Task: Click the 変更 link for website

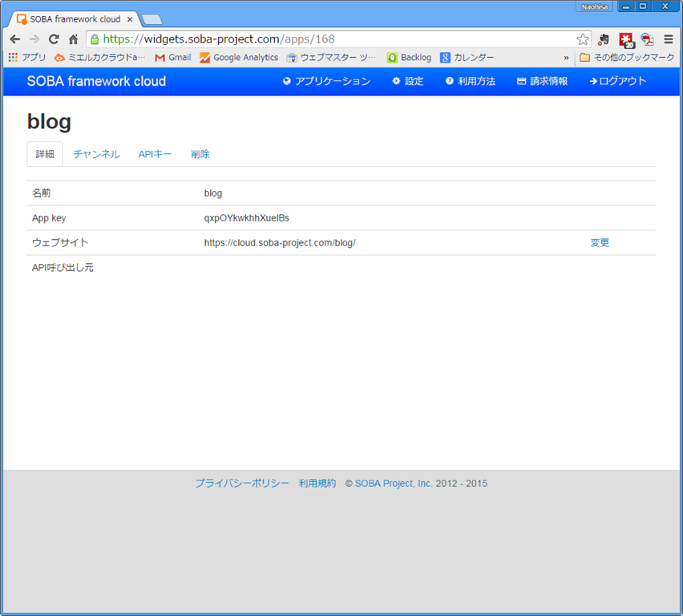Action: tap(600, 243)
